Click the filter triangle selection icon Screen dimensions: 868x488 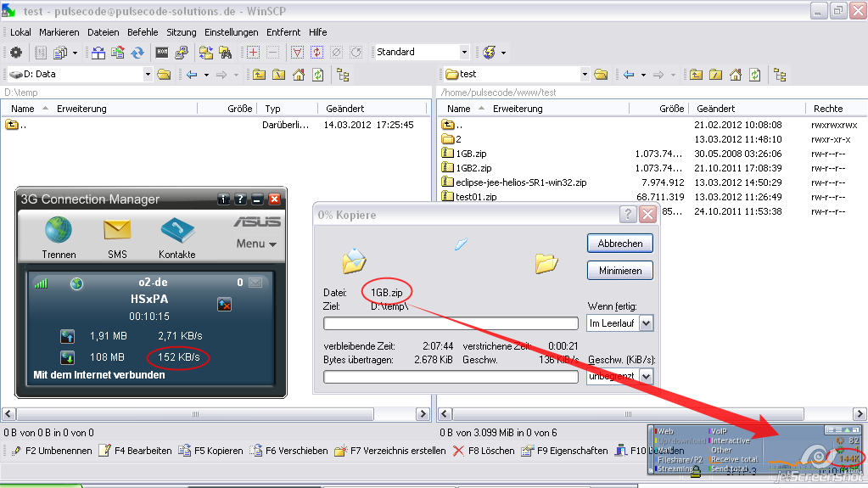click(x=297, y=52)
